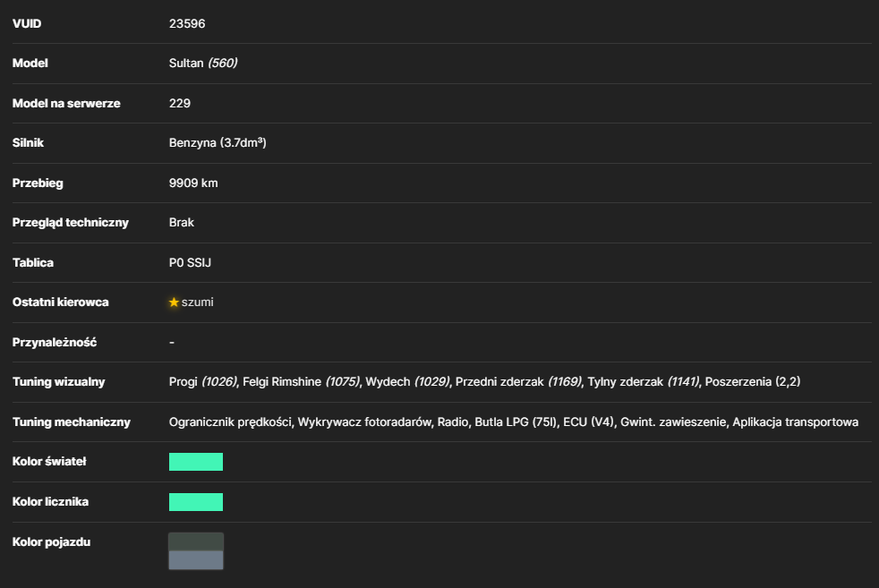Click the Model na serwerze label
This screenshot has height=588, width=879.
pos(66,103)
